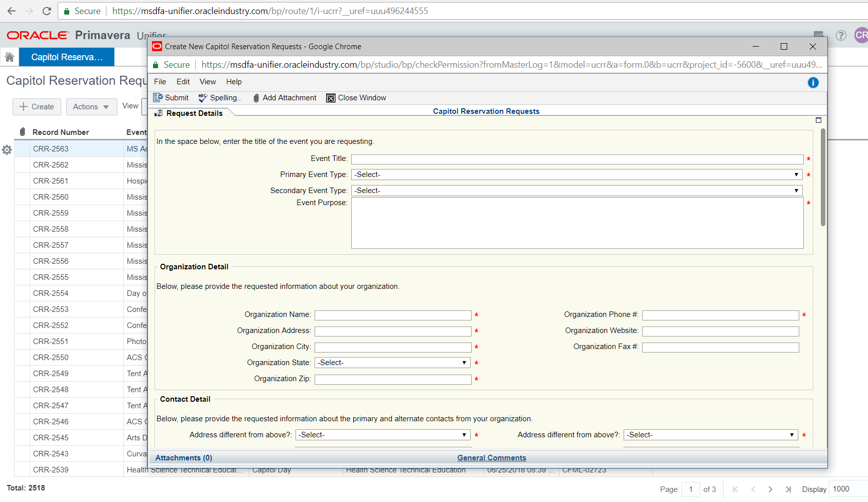868x502 pixels.
Task: Click the blue information icon
Action: click(813, 83)
